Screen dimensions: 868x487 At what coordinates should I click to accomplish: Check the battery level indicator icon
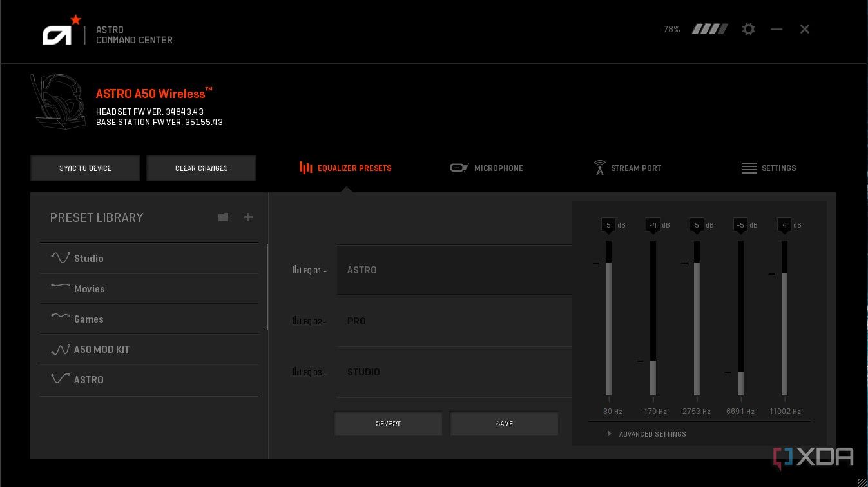(709, 29)
